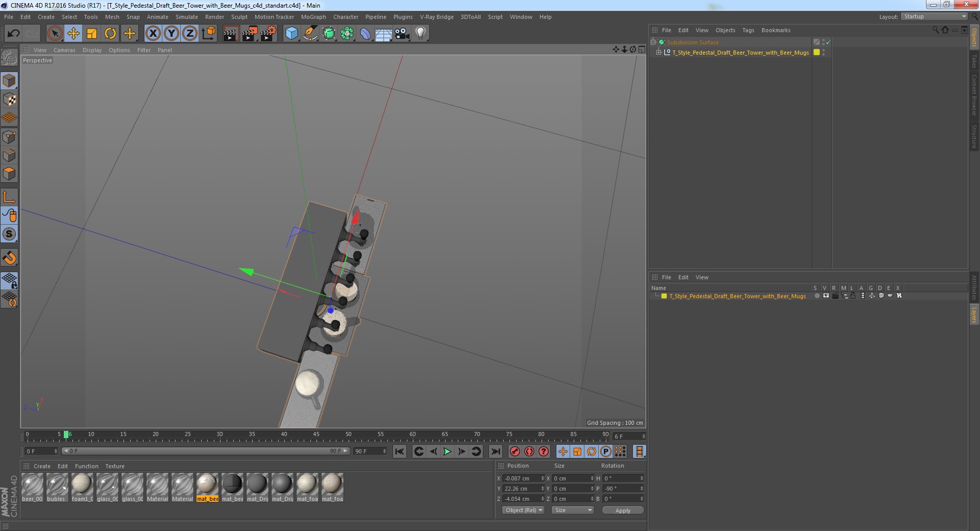The image size is (980, 531).
Task: Click the Undo arrow icon
Action: coord(13,34)
